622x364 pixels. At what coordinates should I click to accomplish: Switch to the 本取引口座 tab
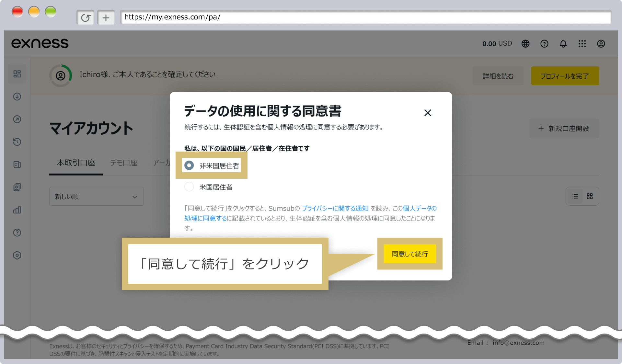point(76,163)
